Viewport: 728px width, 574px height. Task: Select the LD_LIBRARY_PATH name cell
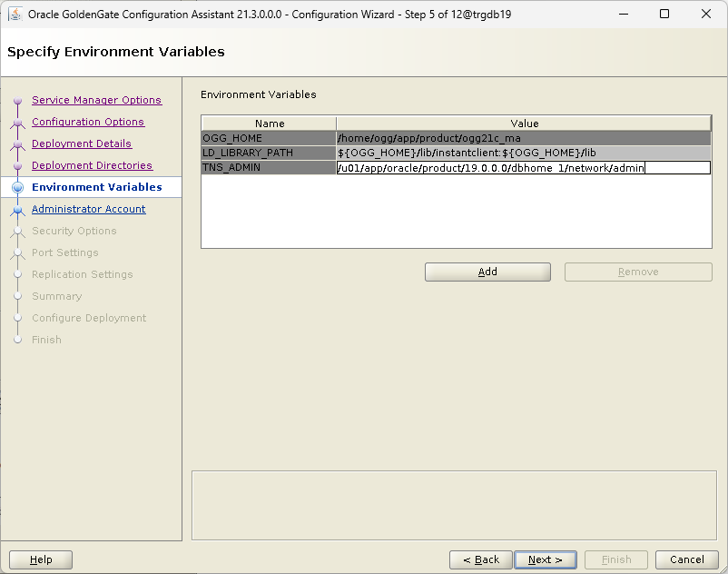[x=269, y=153]
